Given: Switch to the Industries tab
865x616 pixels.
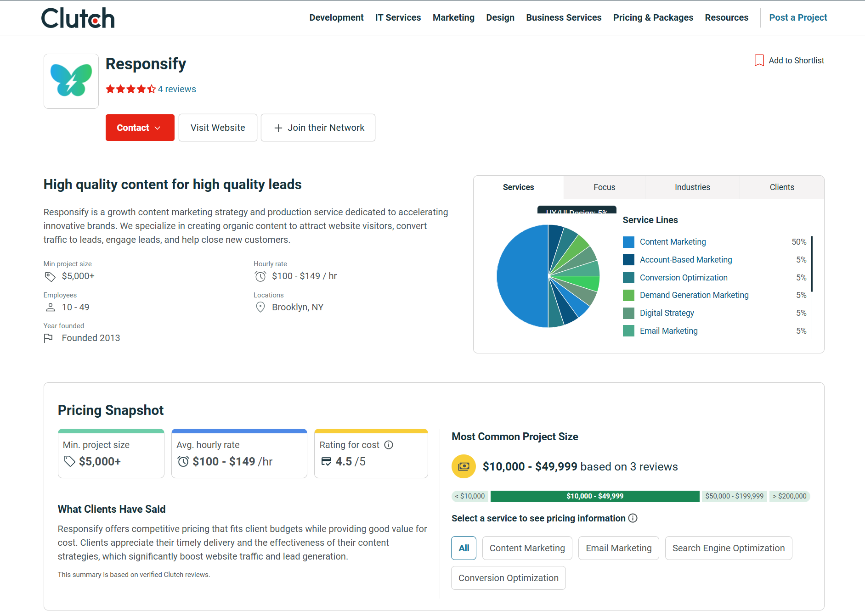Looking at the screenshot, I should pyautogui.click(x=692, y=187).
